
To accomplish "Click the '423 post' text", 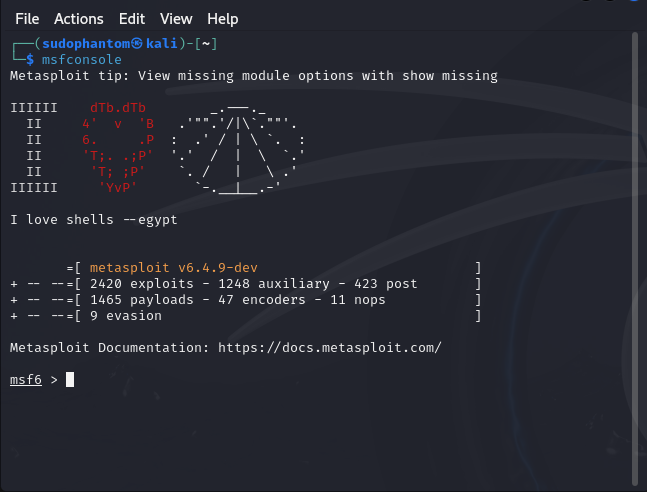I will pos(385,284).
